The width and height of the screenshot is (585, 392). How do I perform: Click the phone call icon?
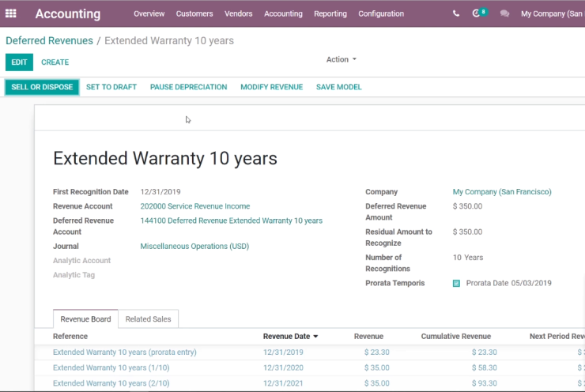456,13
